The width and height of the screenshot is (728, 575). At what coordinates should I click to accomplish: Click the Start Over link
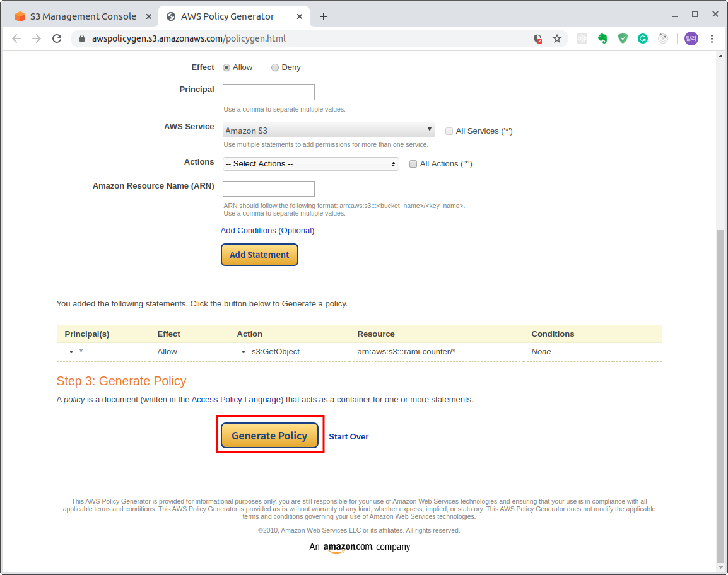click(349, 437)
